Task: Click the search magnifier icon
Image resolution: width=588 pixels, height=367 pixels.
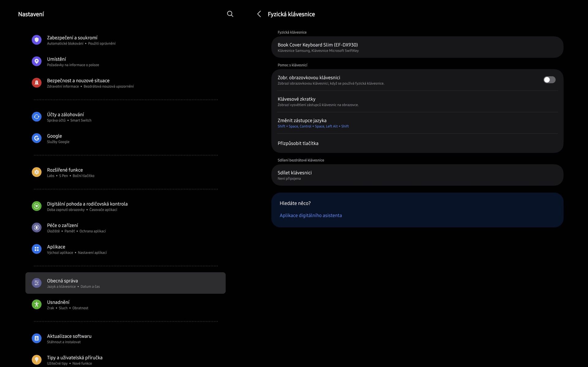Action: [x=230, y=14]
